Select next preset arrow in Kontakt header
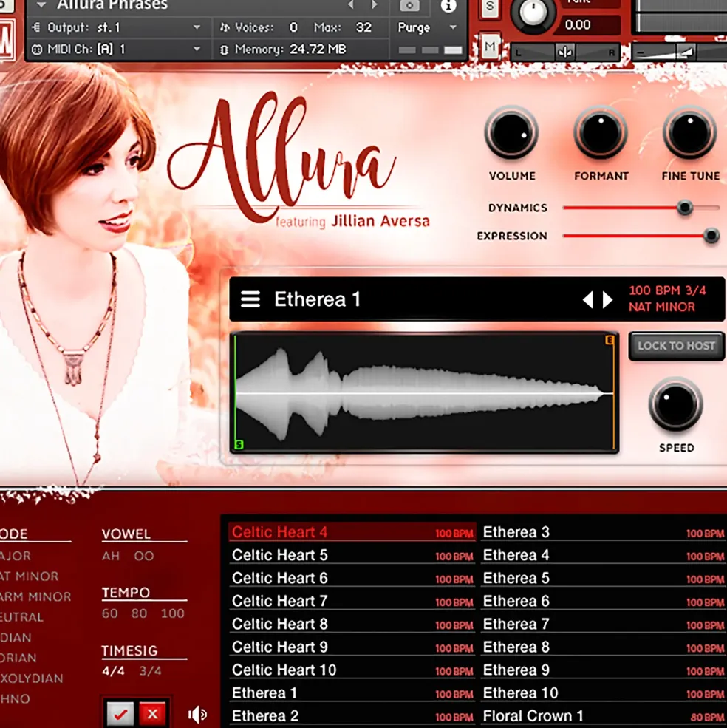This screenshot has width=727, height=728. [x=374, y=5]
